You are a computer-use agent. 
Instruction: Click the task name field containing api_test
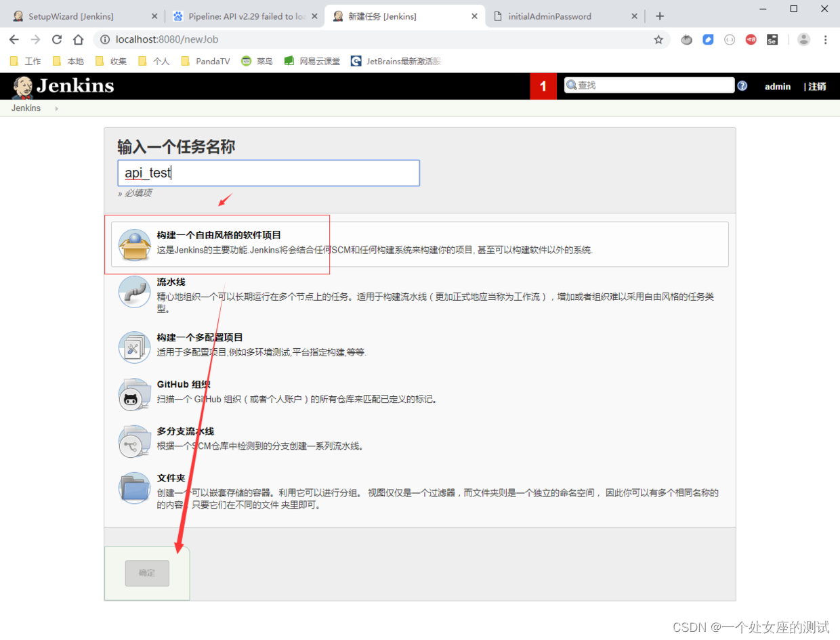point(269,173)
